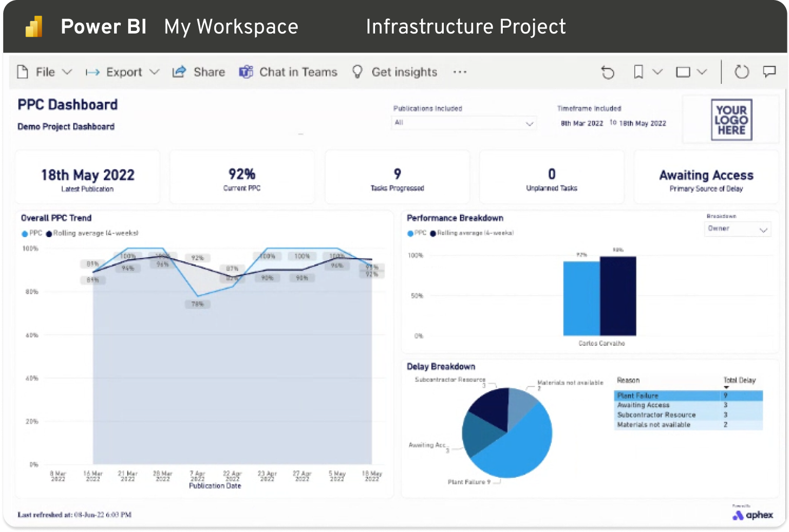789x532 pixels.
Task: Go to My Workspace
Action: 231,27
